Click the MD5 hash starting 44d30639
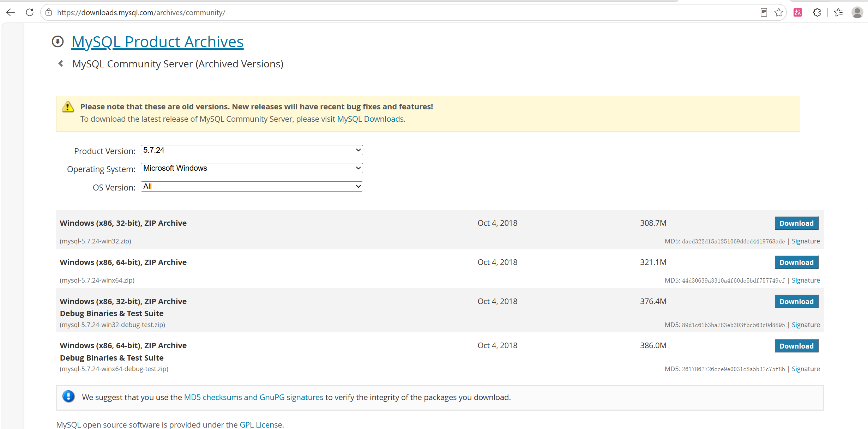The image size is (868, 429). pyautogui.click(x=734, y=281)
